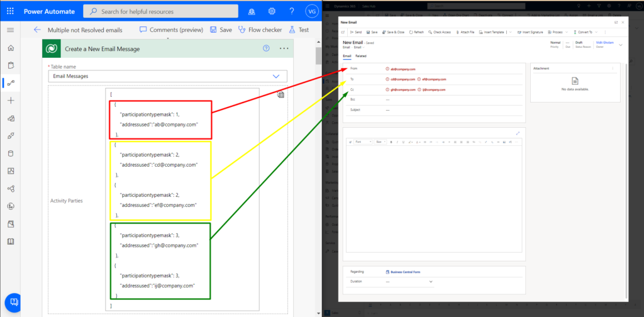
Task: Open help for Create a New Email Message action
Action: coord(266,48)
